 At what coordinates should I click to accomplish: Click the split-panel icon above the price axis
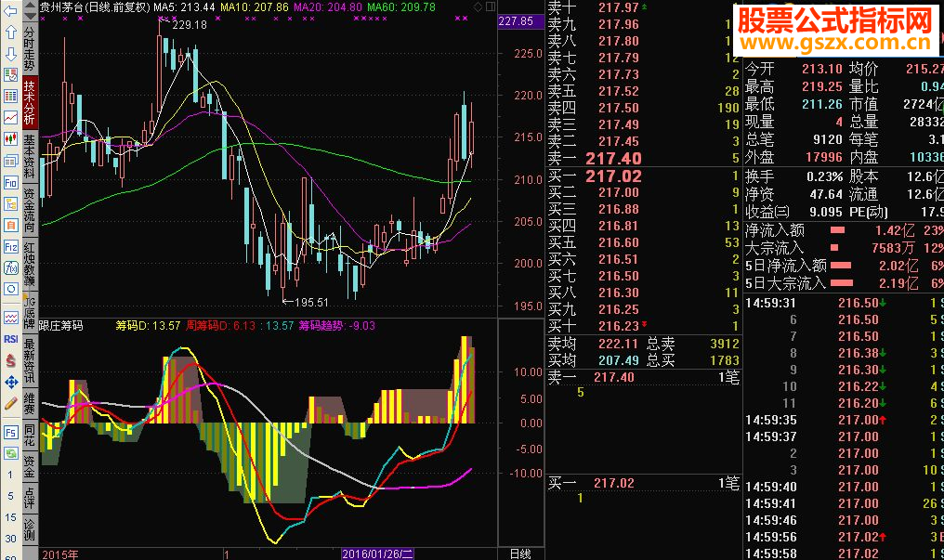point(491,7)
